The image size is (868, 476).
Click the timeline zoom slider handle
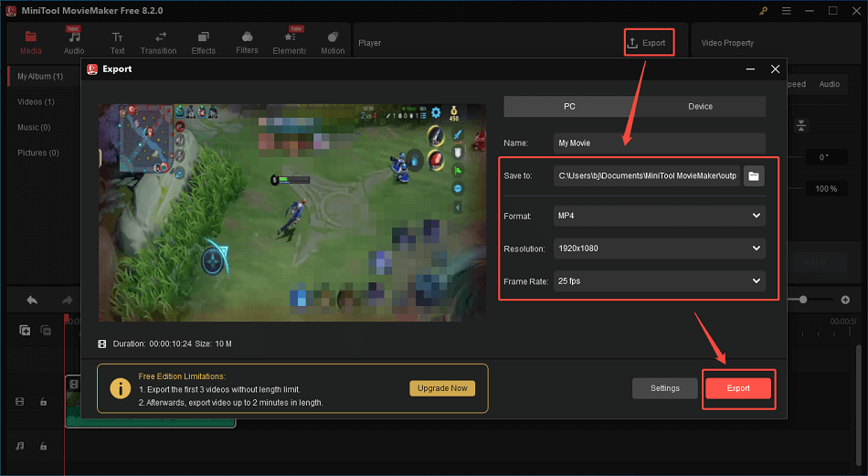(803, 300)
